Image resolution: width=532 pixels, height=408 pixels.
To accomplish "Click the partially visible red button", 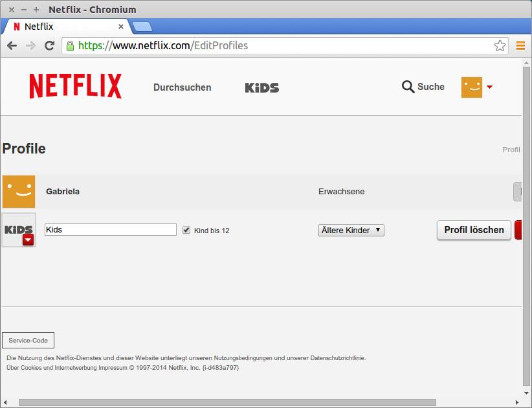I will [x=518, y=230].
